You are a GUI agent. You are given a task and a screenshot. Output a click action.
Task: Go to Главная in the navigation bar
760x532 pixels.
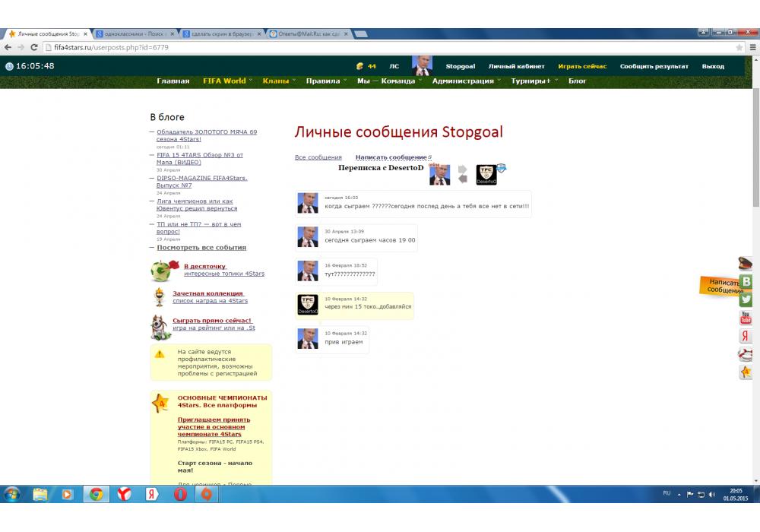pos(173,81)
